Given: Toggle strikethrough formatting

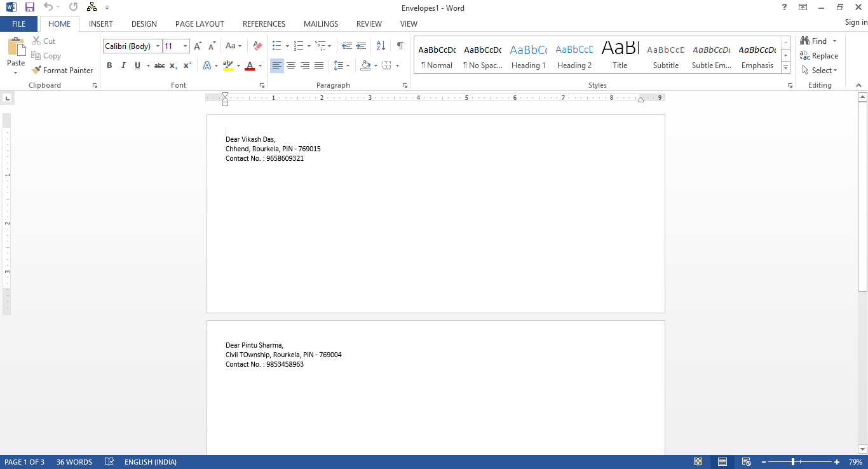Looking at the screenshot, I should 159,65.
